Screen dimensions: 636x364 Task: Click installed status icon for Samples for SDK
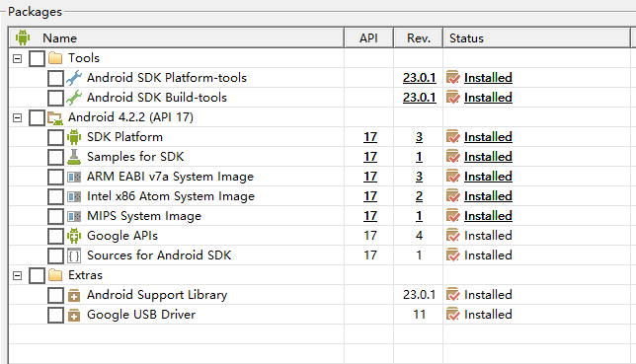(x=452, y=157)
